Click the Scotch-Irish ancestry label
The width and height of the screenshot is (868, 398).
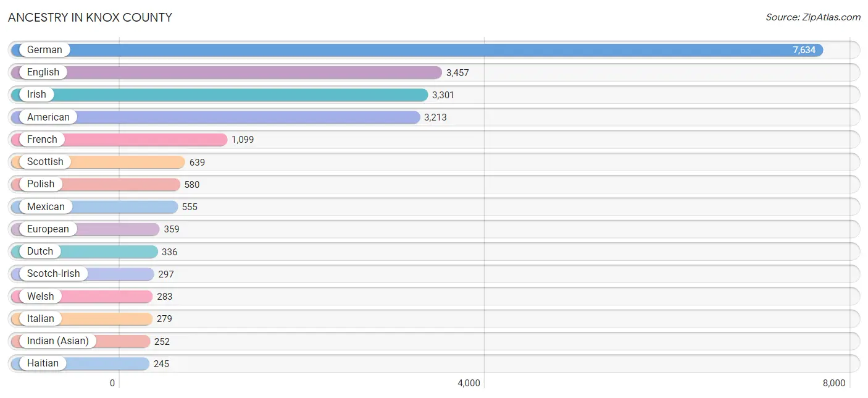[x=53, y=274]
